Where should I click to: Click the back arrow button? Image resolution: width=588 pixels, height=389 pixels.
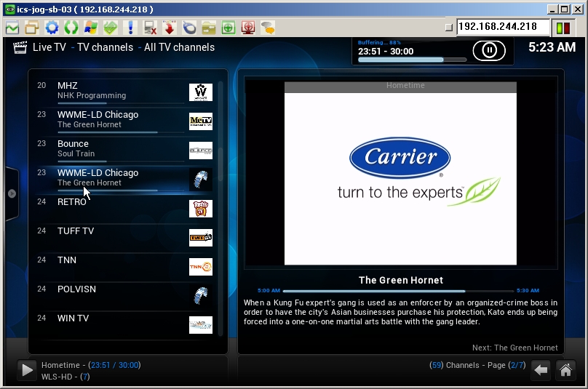541,370
